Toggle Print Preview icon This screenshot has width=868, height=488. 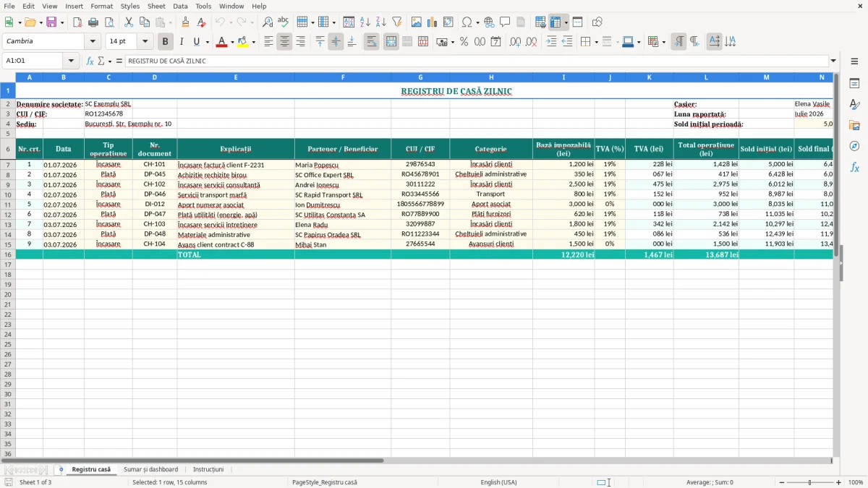(x=110, y=22)
